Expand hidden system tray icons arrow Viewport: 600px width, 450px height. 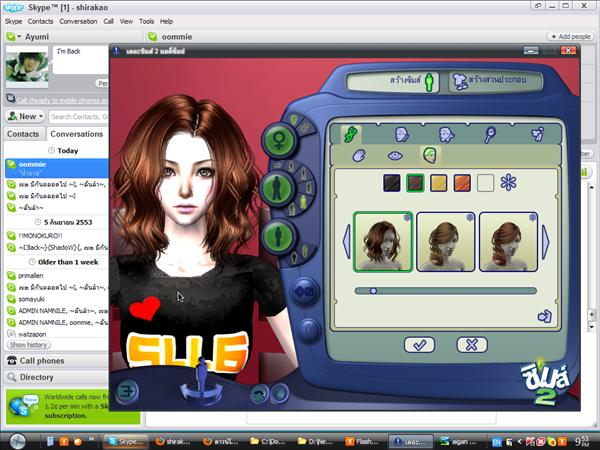[519, 442]
